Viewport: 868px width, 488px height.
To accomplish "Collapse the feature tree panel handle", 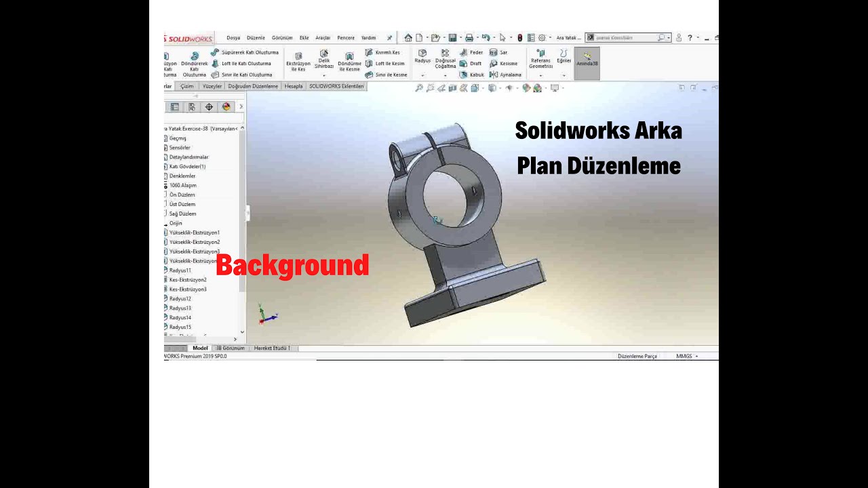I will (248, 213).
